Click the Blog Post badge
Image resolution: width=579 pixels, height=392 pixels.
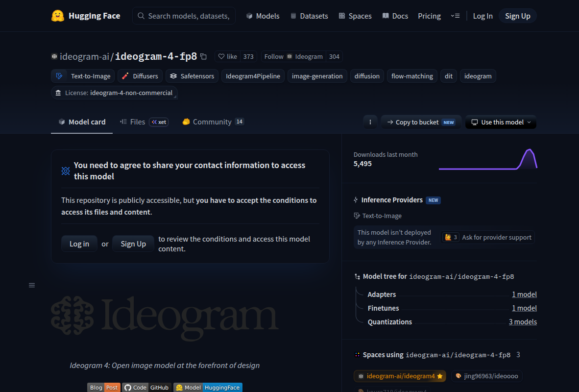coord(104,387)
